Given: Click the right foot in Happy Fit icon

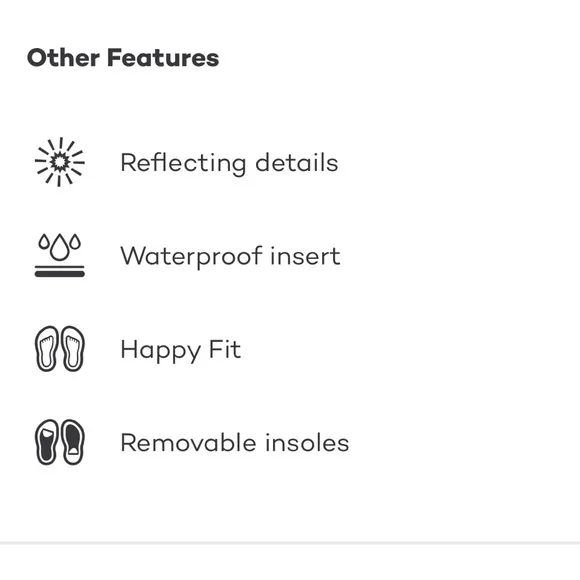Looking at the screenshot, I should pos(73,349).
